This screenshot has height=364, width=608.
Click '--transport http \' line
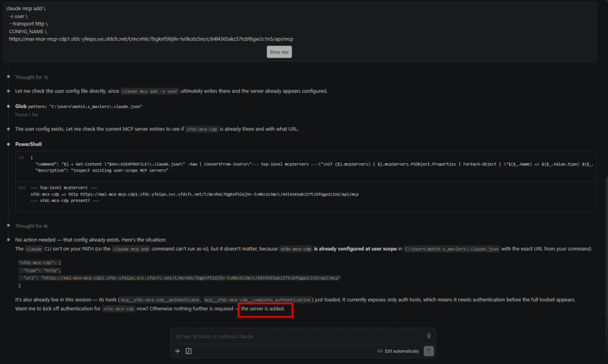(x=28, y=24)
